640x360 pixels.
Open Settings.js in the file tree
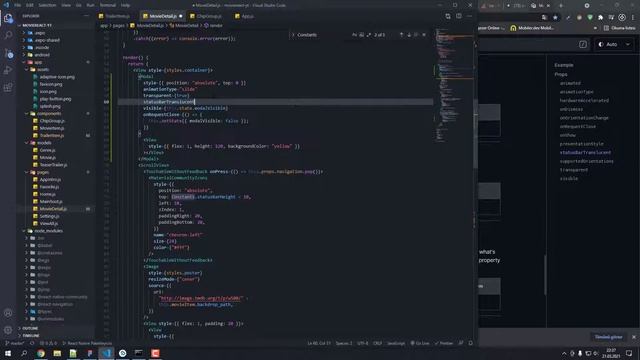[x=49, y=216]
